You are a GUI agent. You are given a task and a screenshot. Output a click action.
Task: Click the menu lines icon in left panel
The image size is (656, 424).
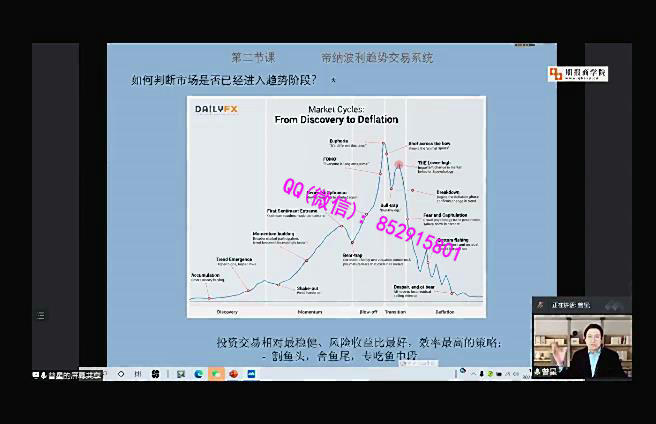pos(41,315)
